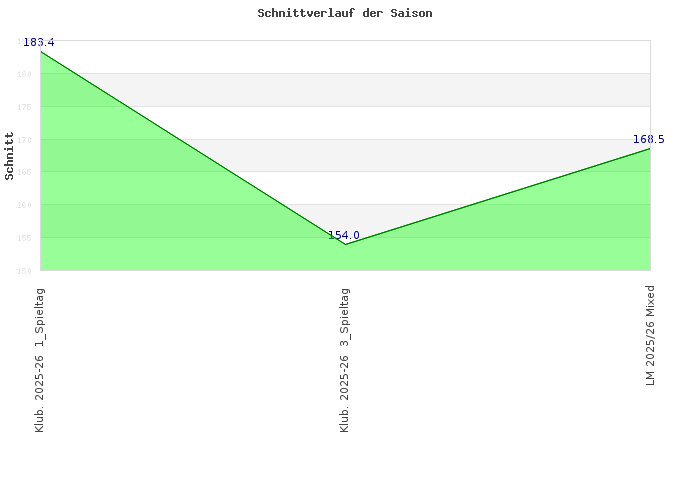Image resolution: width=690 pixels, height=500 pixels.
Task: Select the 'Klub. 2025-26 3_Spieltag' axis label
Action: [x=345, y=360]
